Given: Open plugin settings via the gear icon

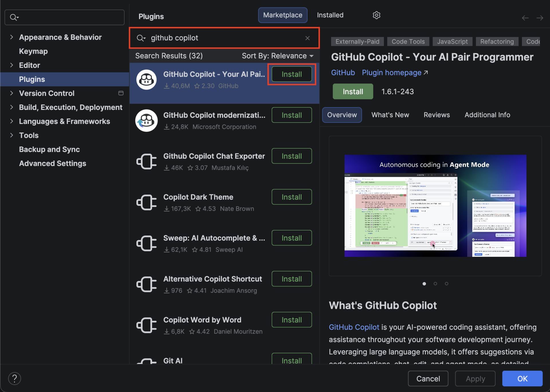Looking at the screenshot, I should pos(376,15).
